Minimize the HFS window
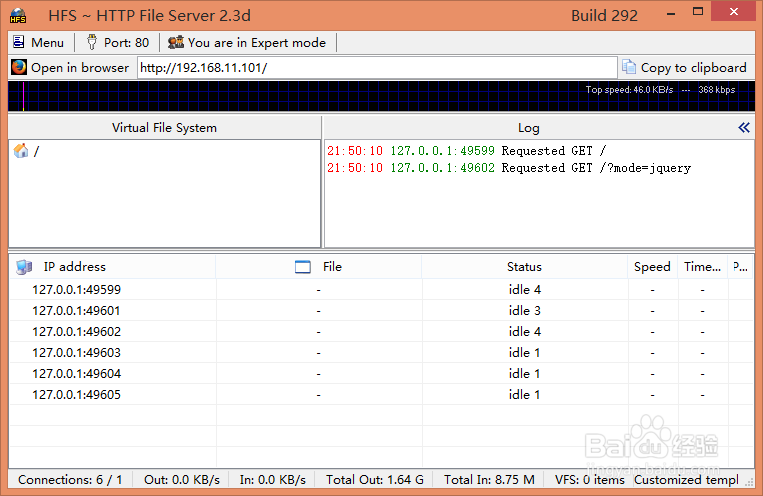The width and height of the screenshot is (763, 496). [671, 14]
